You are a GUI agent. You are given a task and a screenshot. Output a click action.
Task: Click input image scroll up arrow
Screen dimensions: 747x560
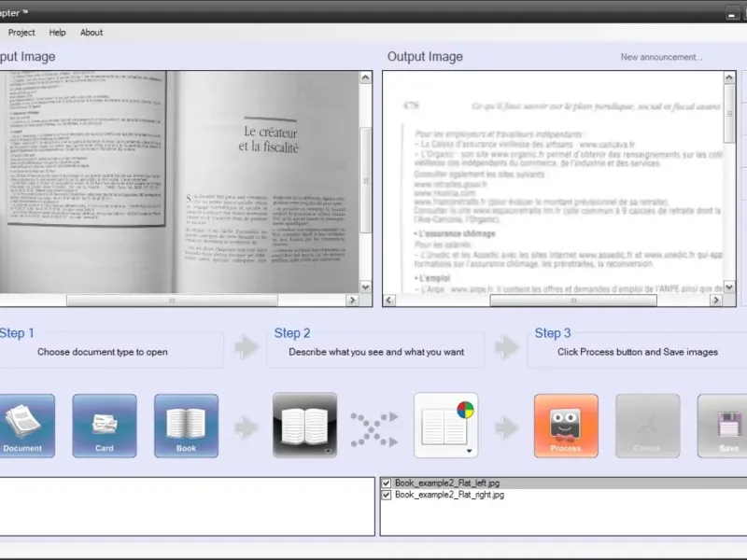coord(365,77)
